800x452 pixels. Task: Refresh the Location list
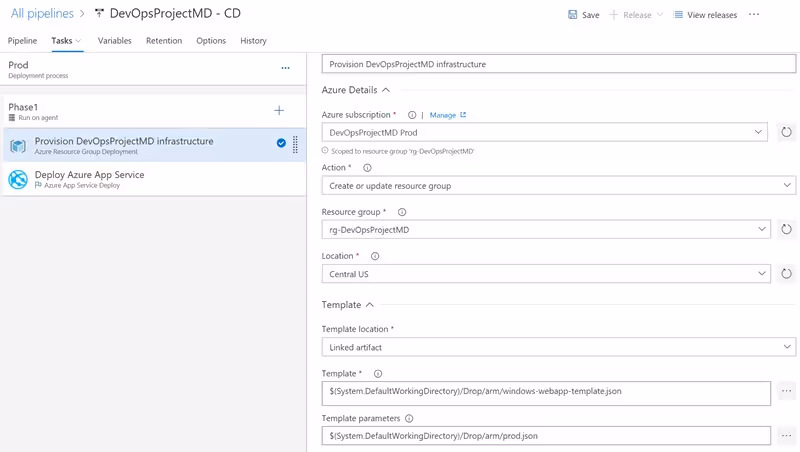pos(786,274)
